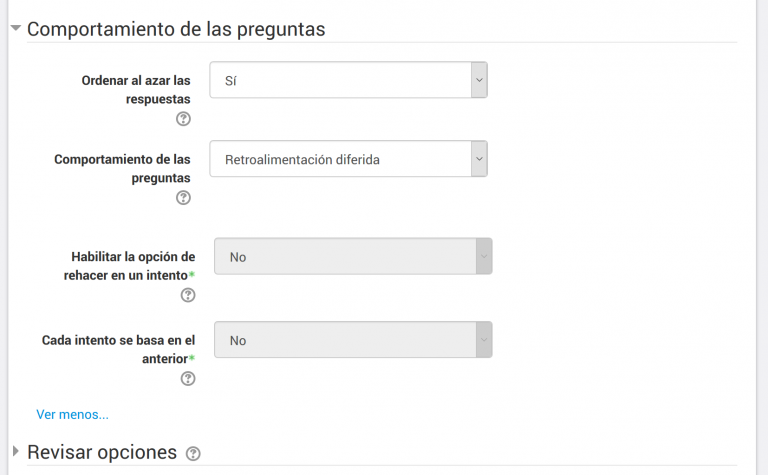Open the Cada intento se basa dropdown
Screen dimensions: 768x475
click(x=353, y=339)
